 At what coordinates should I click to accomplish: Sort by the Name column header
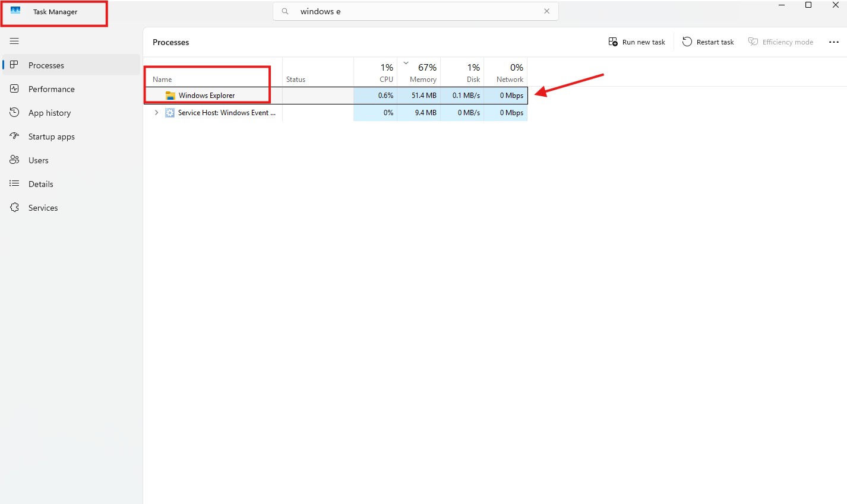coord(162,79)
